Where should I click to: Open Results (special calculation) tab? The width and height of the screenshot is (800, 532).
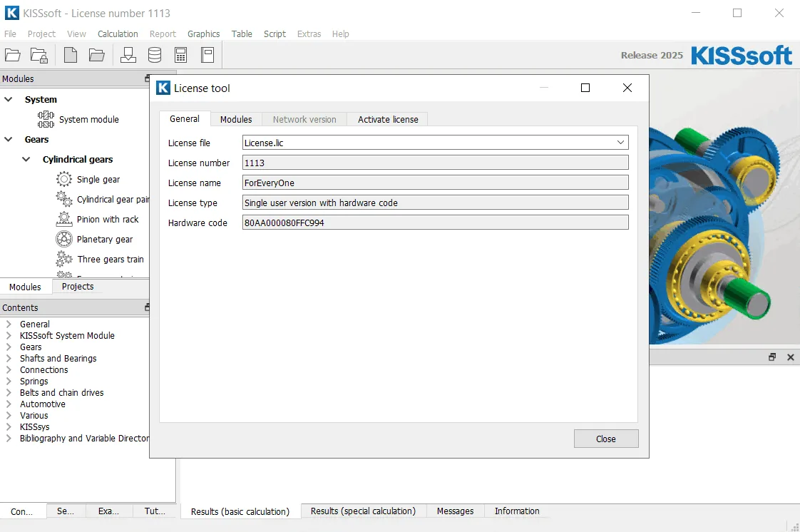tap(363, 511)
